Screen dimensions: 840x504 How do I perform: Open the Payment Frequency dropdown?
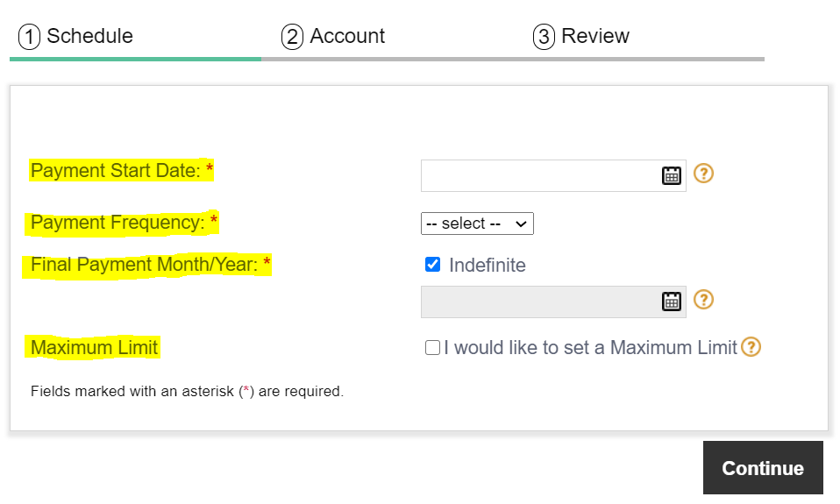click(x=477, y=224)
